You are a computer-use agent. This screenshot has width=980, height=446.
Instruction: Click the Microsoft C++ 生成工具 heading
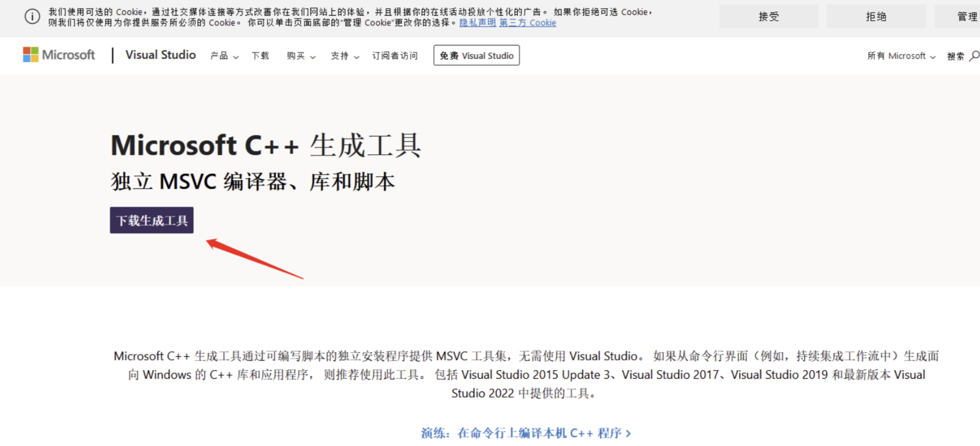(x=266, y=145)
